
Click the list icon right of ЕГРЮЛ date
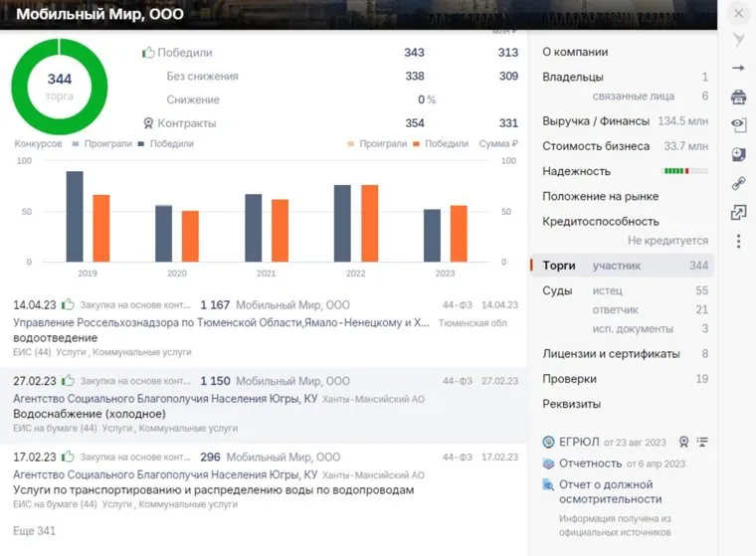[702, 442]
